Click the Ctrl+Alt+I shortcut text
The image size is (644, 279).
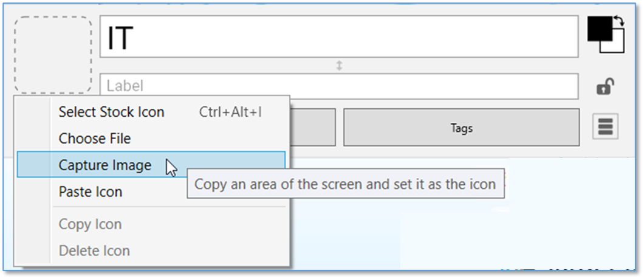(230, 112)
